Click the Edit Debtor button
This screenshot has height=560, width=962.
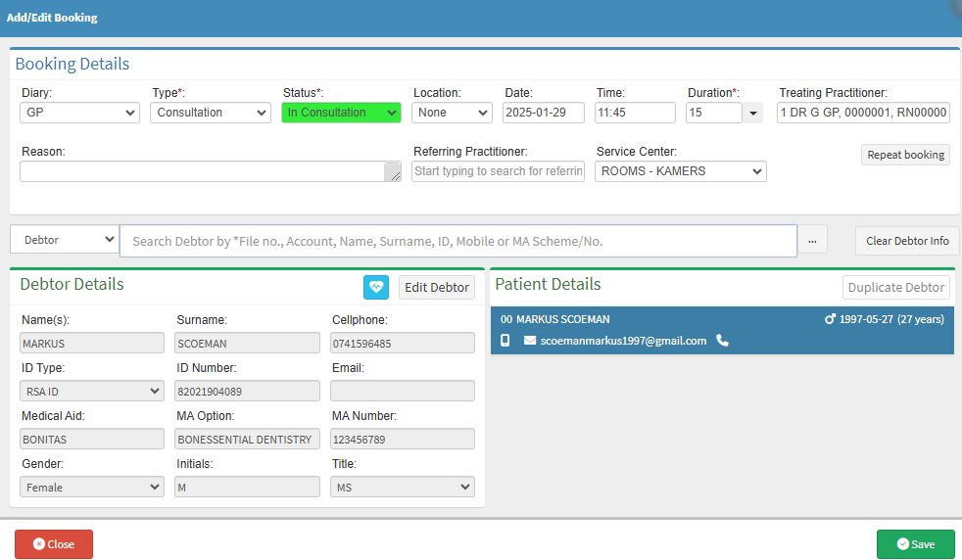[x=436, y=287]
